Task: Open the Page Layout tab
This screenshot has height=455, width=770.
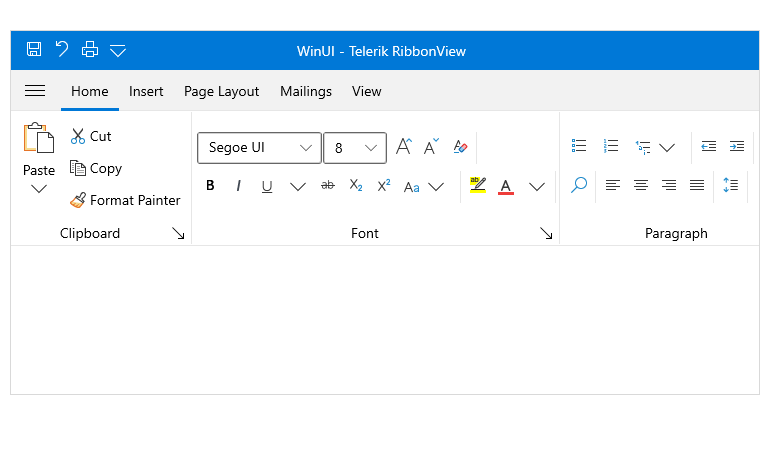Action: [x=221, y=91]
